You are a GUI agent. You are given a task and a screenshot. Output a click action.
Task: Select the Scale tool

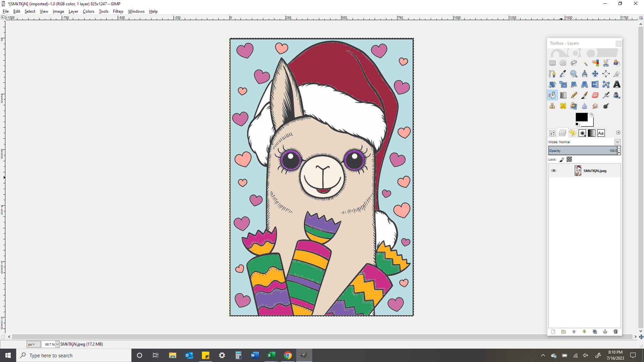point(563,84)
